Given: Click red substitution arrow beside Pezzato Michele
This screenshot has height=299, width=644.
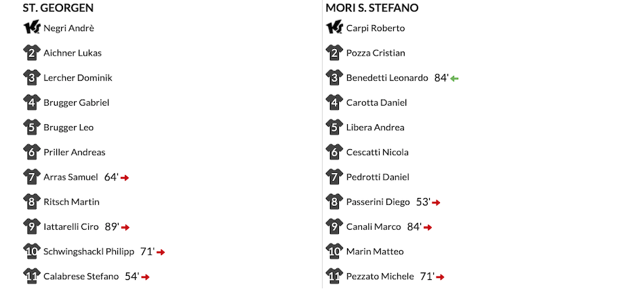Looking at the screenshot, I should [x=440, y=277].
